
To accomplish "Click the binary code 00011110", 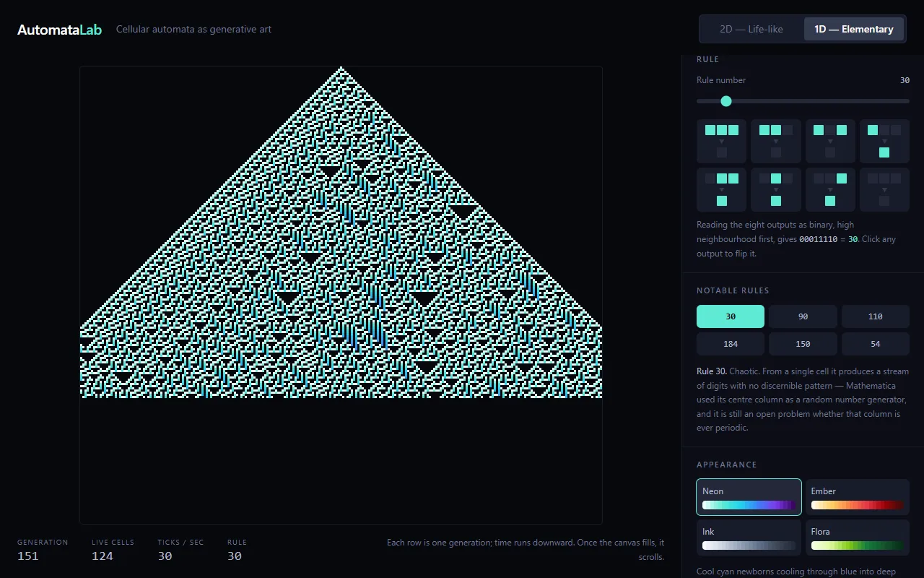I will pyautogui.click(x=819, y=239).
